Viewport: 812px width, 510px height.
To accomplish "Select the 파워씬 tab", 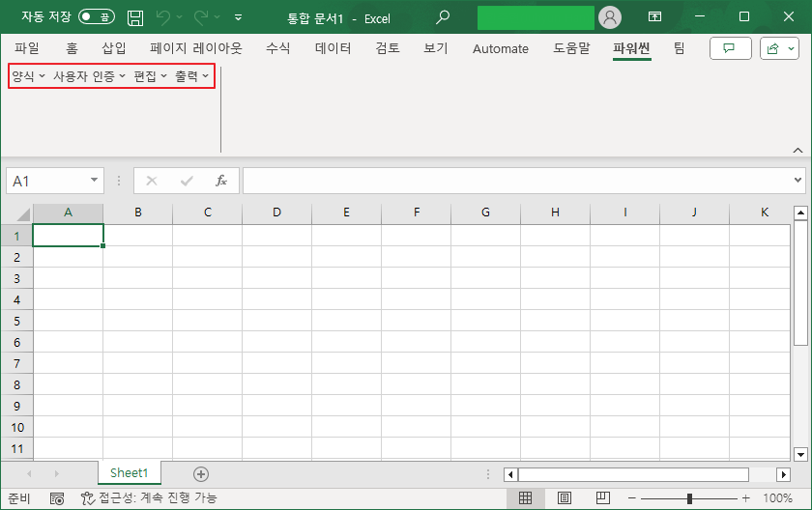I will [x=631, y=48].
